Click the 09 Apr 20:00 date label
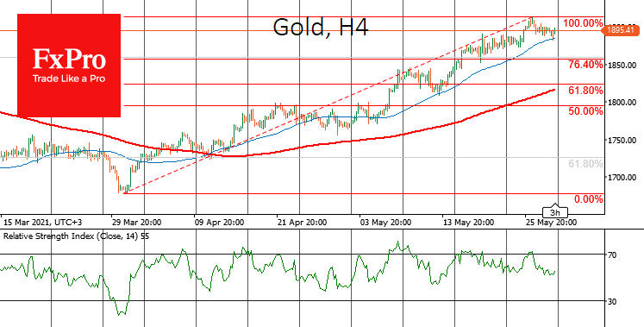Viewport: 644px width, 327px height. pos(220,223)
